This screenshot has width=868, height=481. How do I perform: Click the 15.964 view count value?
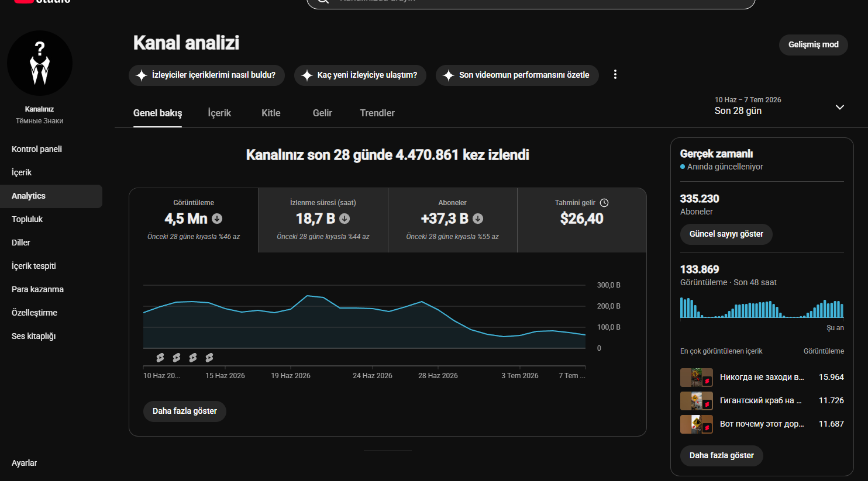pyautogui.click(x=831, y=378)
